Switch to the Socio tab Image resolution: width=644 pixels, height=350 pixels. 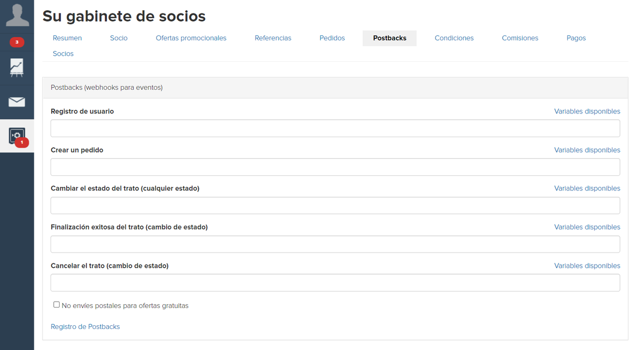119,38
